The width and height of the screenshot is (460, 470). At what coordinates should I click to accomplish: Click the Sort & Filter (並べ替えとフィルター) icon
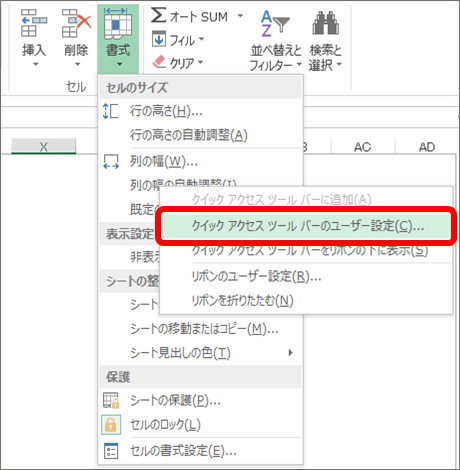point(275,23)
